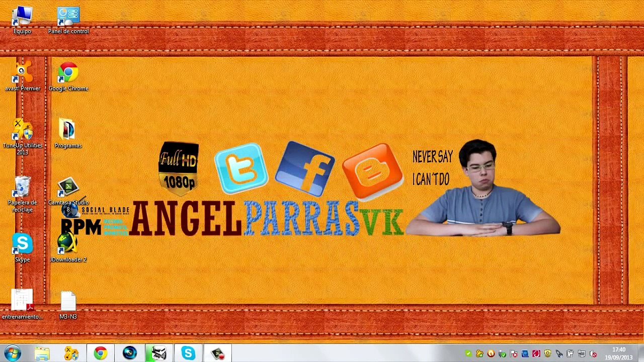The height and width of the screenshot is (362, 644).
Task: Launch avast! Premier from the desktop
Action: coord(22,77)
